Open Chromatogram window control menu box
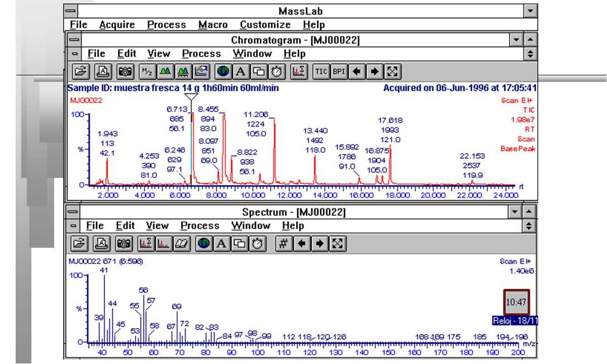Screen dimensions: 607x364 point(74,39)
